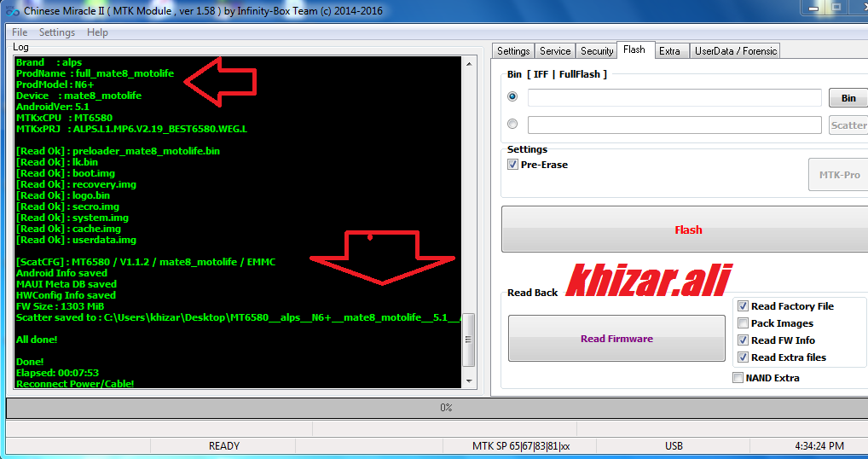Select the Scatter file radio button
The width and height of the screenshot is (868, 459).
coord(512,124)
